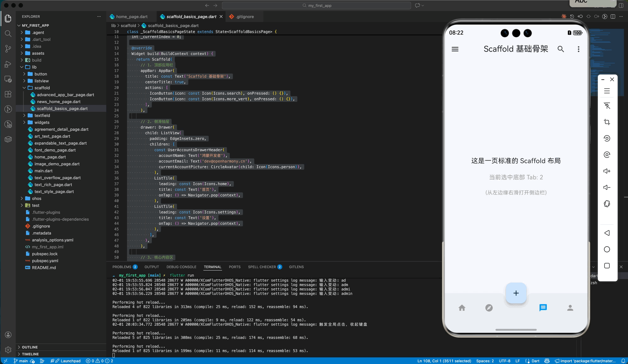The width and height of the screenshot is (628, 364).
Task: Open the Extensions view in activity bar
Action: pyautogui.click(x=8, y=94)
